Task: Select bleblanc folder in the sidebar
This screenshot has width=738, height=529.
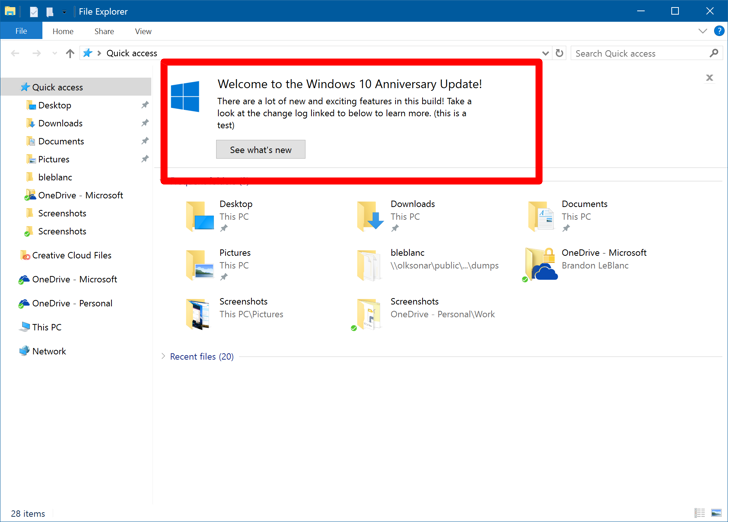Action: click(x=55, y=177)
